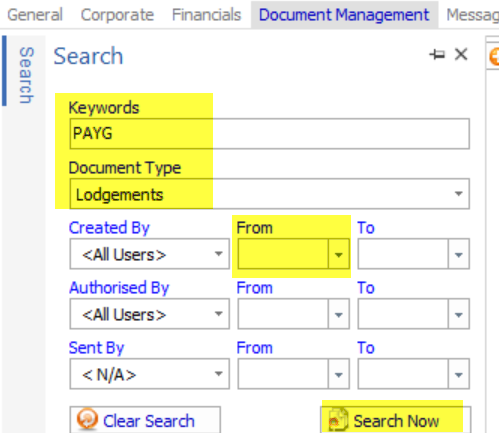The width and height of the screenshot is (499, 433).
Task: Open the Document Type dropdown arrow
Action: [x=459, y=194]
